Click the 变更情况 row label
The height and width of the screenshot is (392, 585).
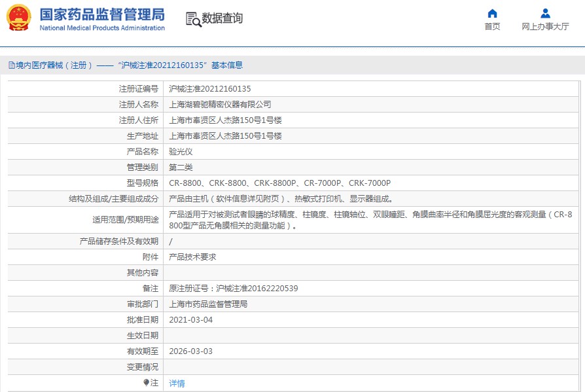click(x=143, y=367)
